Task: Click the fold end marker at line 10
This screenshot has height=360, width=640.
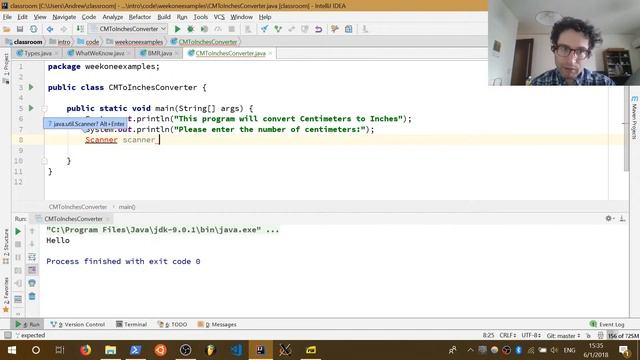Action: click(x=44, y=161)
